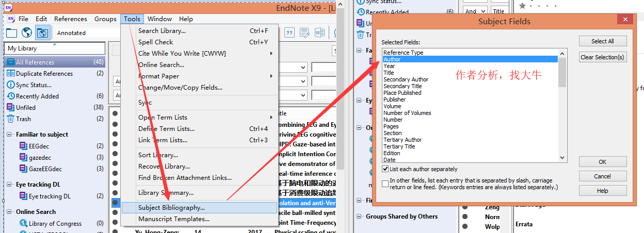Image resolution: width=644 pixels, height=233 pixels.
Task: Open the References menu
Action: pyautogui.click(x=71, y=19)
